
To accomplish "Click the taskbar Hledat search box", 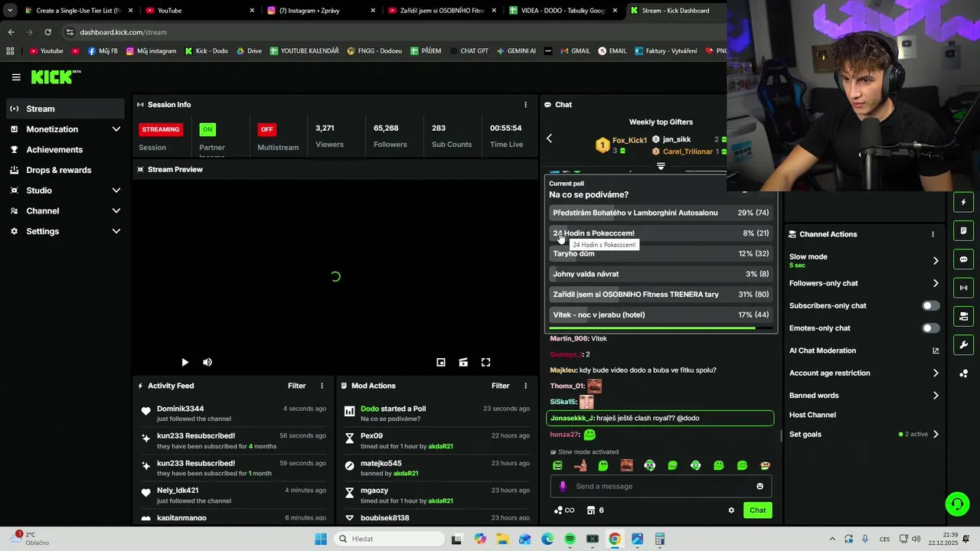I will pyautogui.click(x=389, y=540).
